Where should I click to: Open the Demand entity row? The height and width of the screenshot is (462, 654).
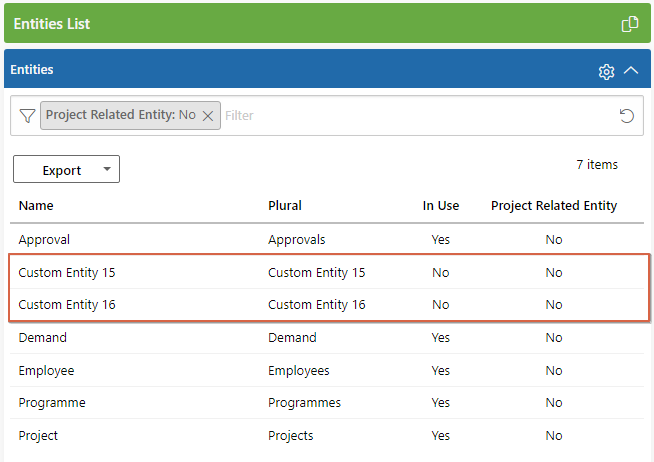coord(327,337)
